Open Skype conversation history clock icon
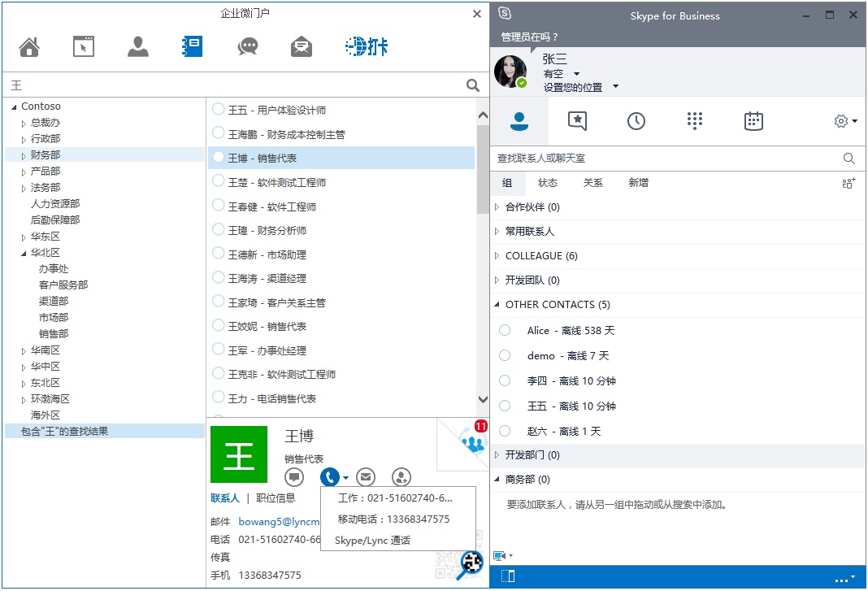The image size is (868, 591). pyautogui.click(x=636, y=121)
